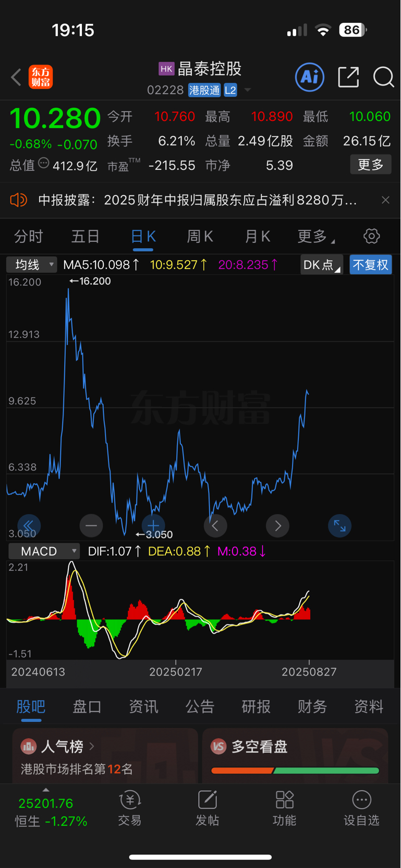Open 人气榜 ranking card icon
Viewport: 401px width, 868px height.
(x=28, y=747)
